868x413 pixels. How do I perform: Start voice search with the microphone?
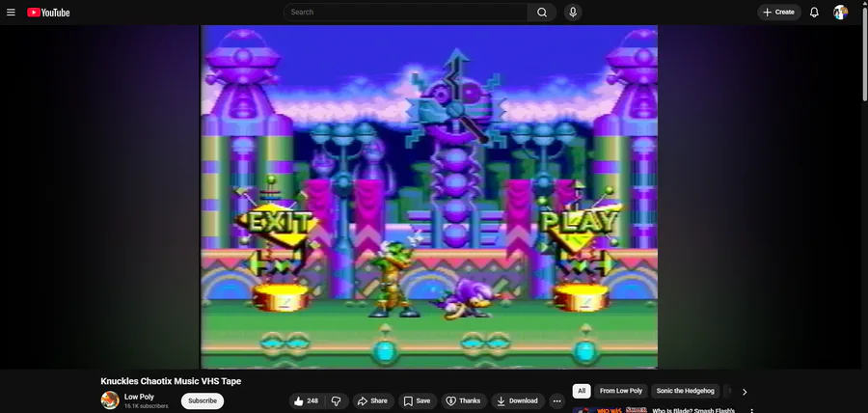(573, 13)
